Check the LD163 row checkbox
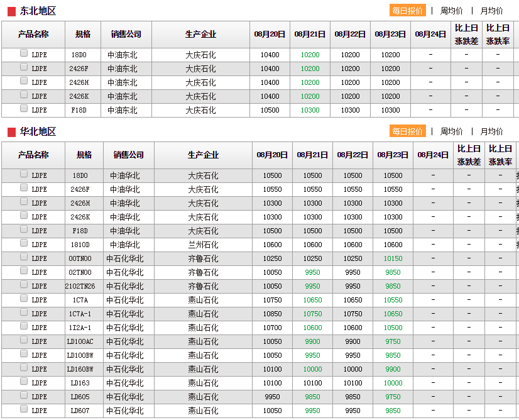Screen dimensions: 519x420 tap(24, 381)
